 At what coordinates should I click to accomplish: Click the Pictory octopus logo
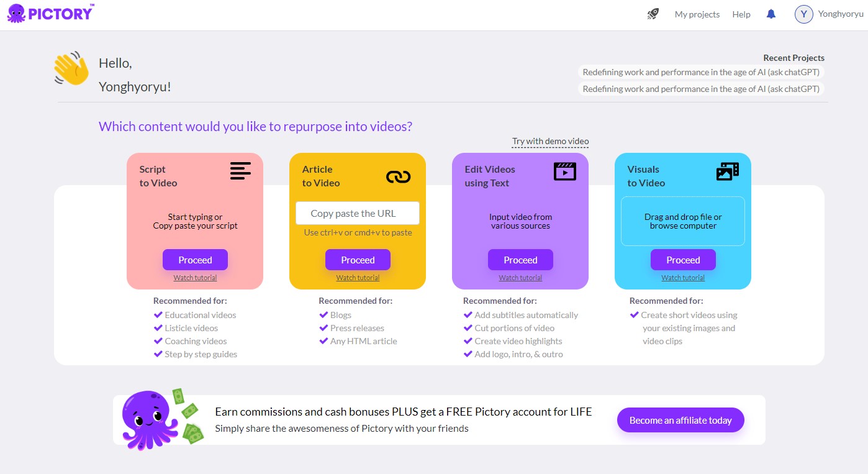(50, 13)
